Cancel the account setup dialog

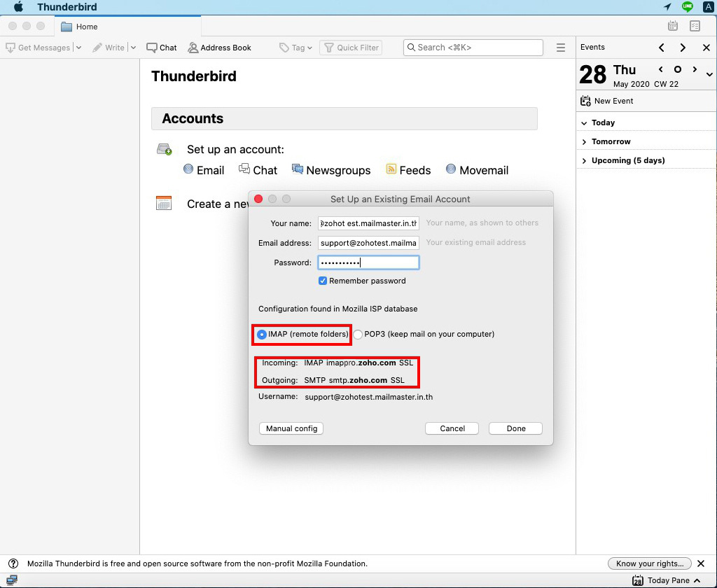[452, 428]
